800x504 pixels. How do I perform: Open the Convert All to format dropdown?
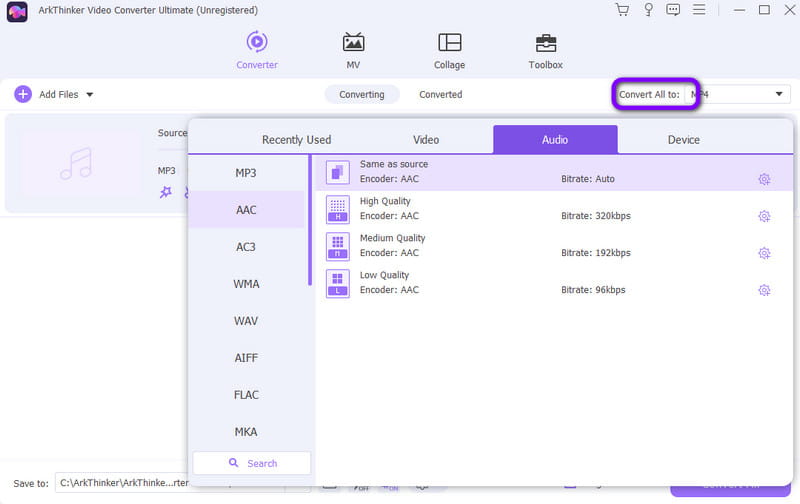coord(738,94)
